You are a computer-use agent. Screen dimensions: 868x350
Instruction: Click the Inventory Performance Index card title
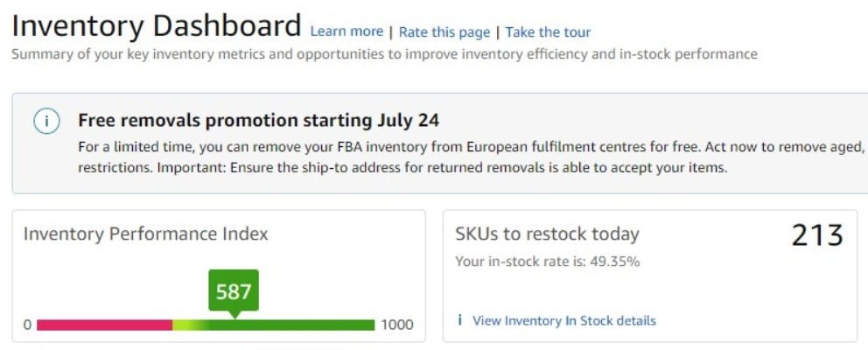(x=145, y=234)
